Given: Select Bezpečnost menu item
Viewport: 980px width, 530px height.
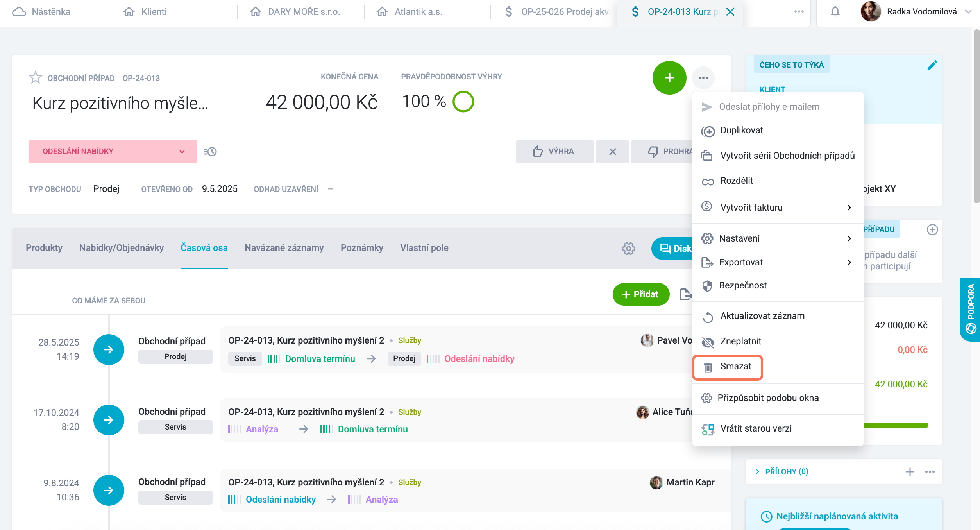Looking at the screenshot, I should pyautogui.click(x=778, y=286).
